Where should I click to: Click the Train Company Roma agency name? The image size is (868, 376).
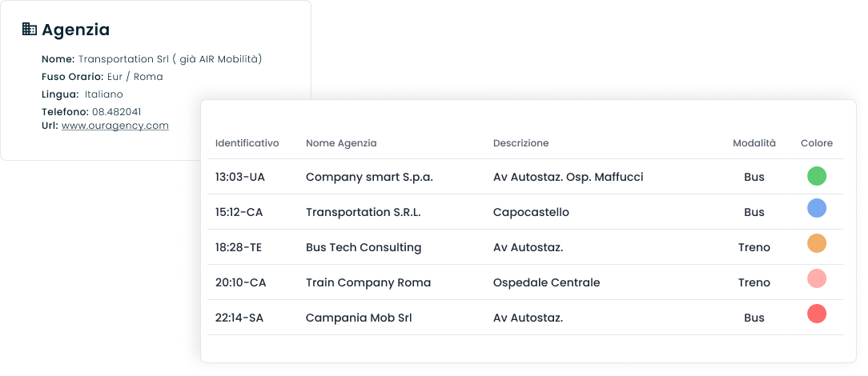pyautogui.click(x=368, y=282)
